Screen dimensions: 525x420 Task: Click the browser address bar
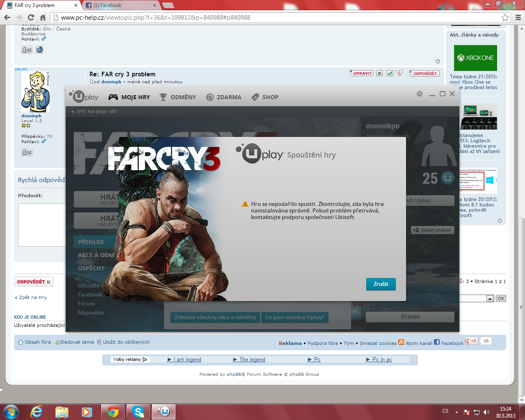pos(280,18)
